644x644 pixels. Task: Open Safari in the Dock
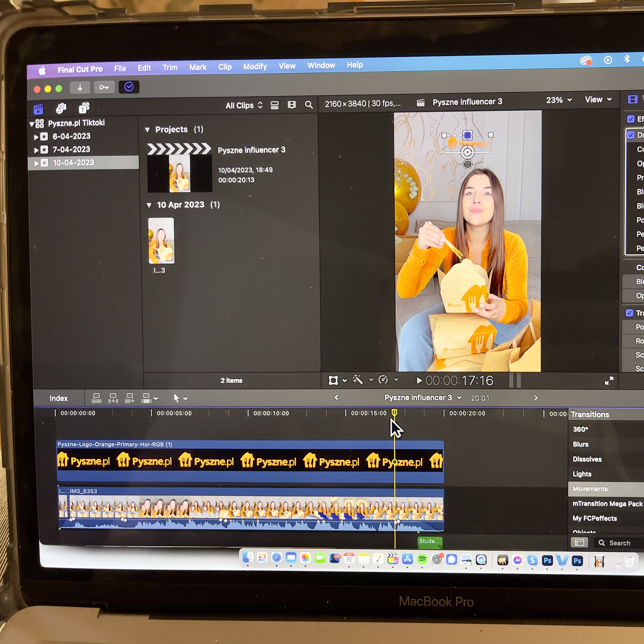click(277, 557)
